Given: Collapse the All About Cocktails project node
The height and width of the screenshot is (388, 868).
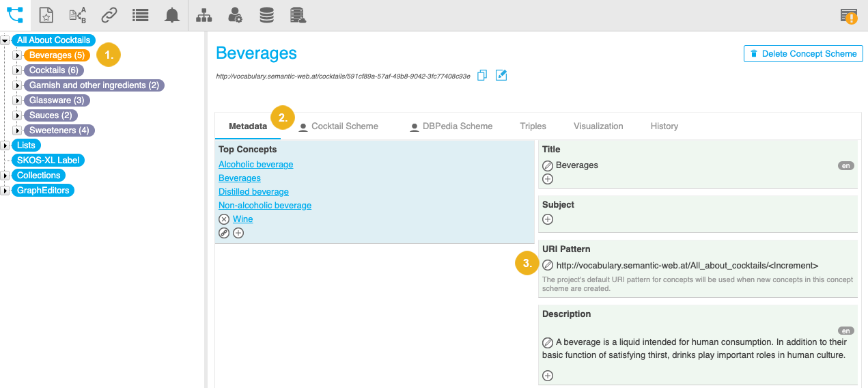Looking at the screenshot, I should click(5, 40).
